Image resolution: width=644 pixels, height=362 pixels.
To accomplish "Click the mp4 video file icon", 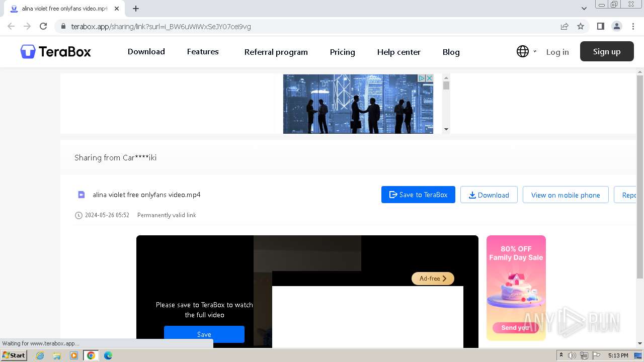I will (82, 195).
